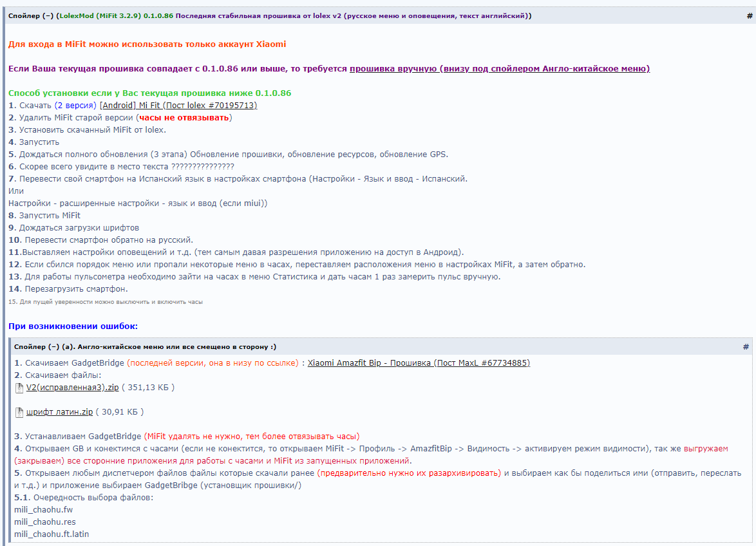
Task: Click the file name mili_chaohu.fw
Action: 43,511
